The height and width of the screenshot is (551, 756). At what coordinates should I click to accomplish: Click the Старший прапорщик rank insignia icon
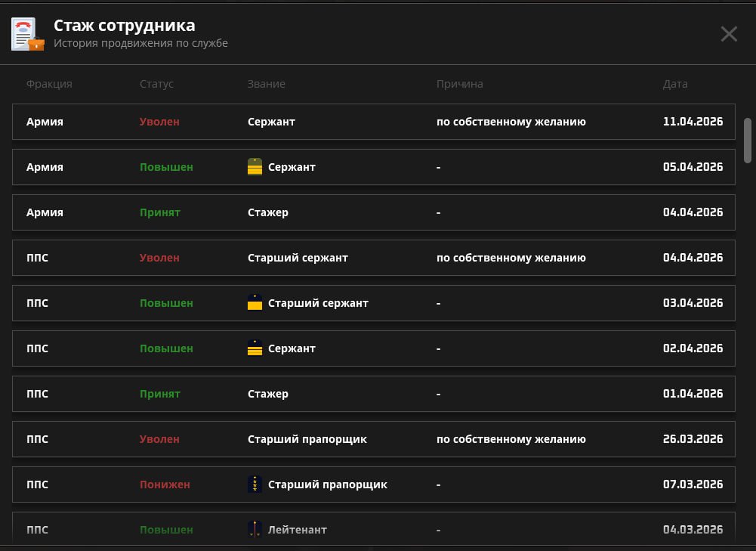tap(255, 484)
